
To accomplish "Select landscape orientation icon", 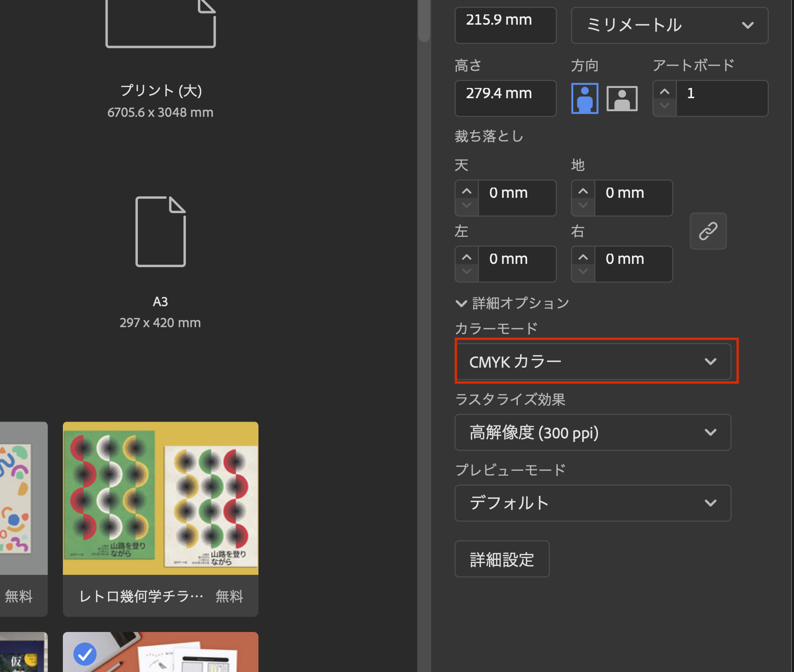I will [x=622, y=98].
